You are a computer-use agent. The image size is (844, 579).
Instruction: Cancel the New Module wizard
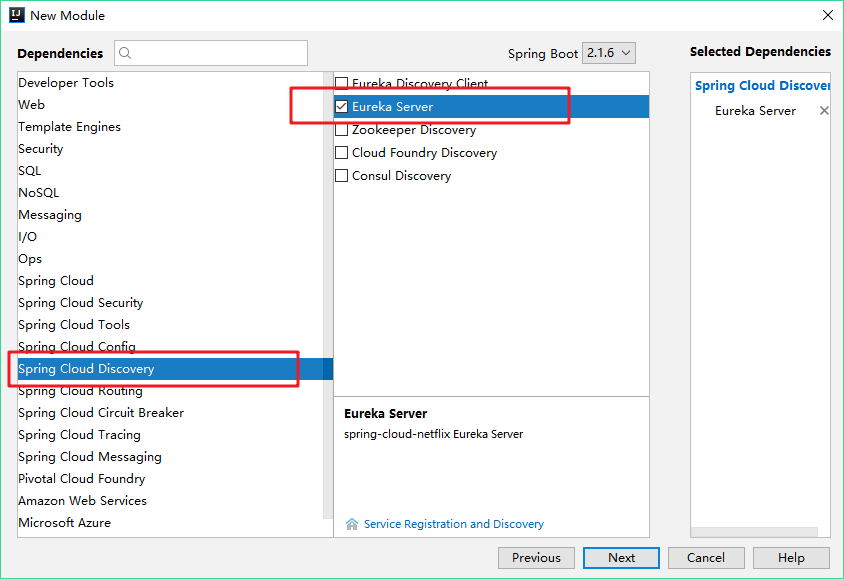(x=706, y=558)
